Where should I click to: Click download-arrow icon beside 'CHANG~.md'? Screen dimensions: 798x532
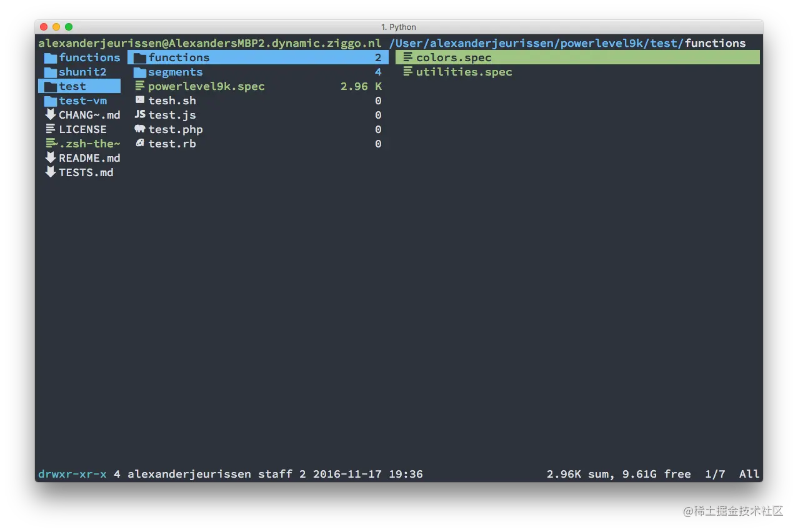[x=51, y=115]
